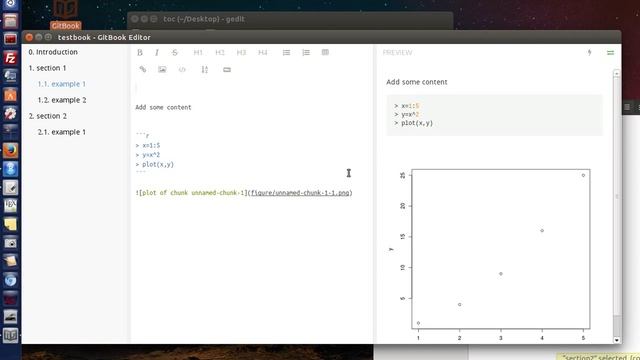Click the plot image in preview

[x=494, y=253]
